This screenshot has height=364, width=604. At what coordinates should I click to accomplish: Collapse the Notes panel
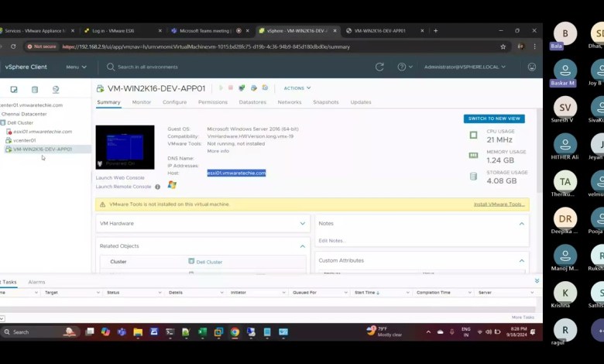pos(522,223)
